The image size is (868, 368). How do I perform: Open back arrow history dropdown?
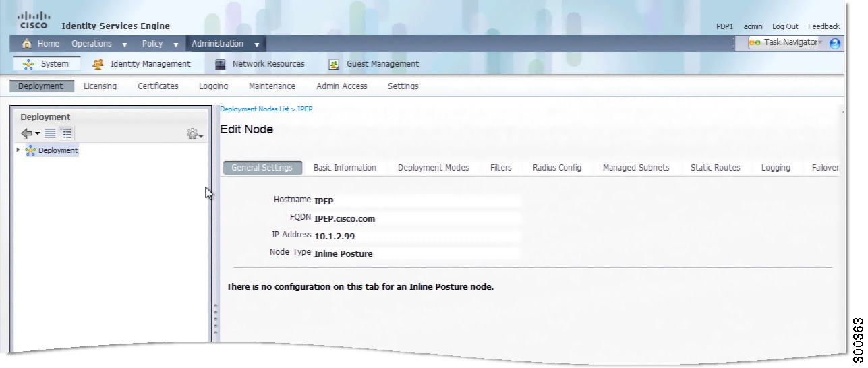tap(38, 134)
